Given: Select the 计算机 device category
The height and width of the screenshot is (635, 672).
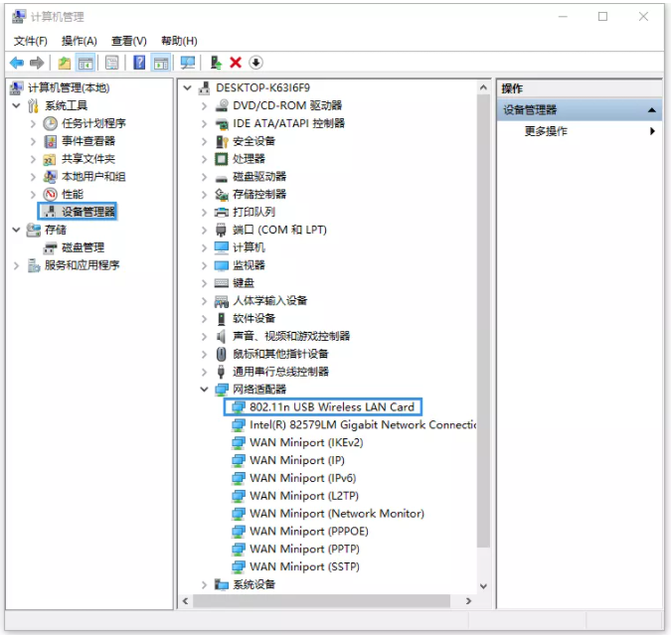Looking at the screenshot, I should pyautogui.click(x=249, y=247).
